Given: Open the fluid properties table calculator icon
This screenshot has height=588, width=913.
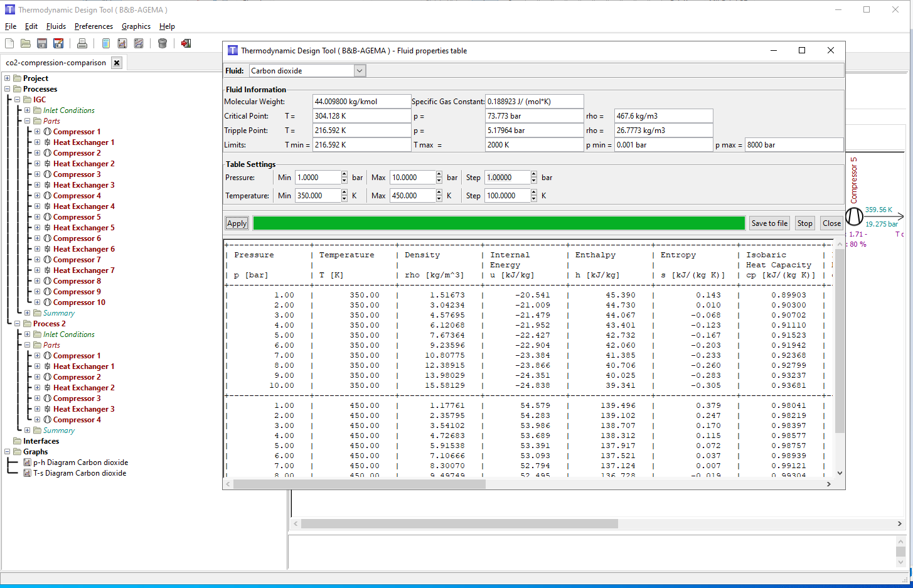Looking at the screenshot, I should [105, 43].
